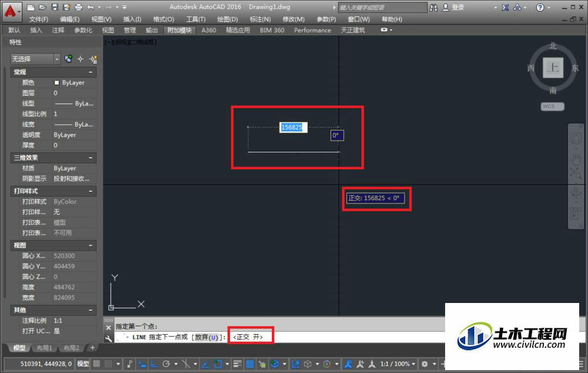Switch to the 默认 ribbon tab
Image resolution: width=588 pixels, height=373 pixels.
point(14,30)
